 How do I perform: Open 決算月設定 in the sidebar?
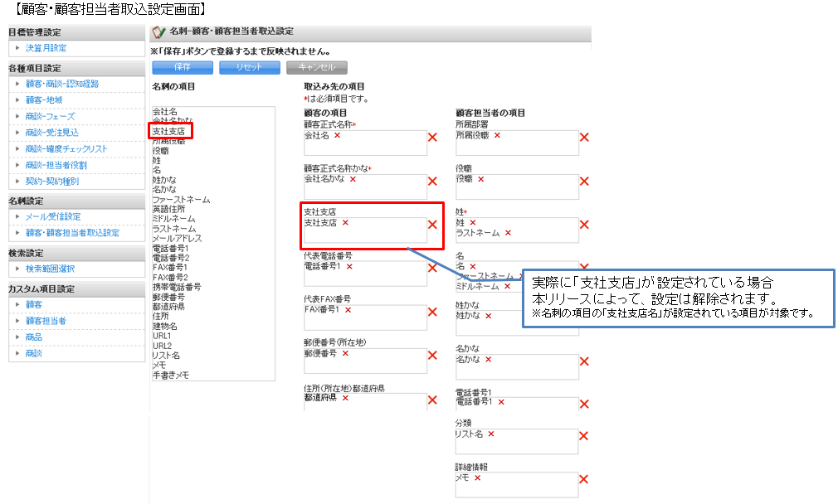pos(46,49)
